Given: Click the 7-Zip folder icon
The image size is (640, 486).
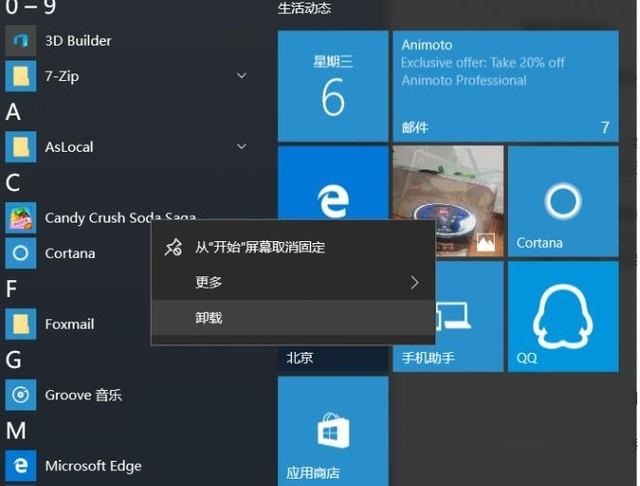Looking at the screenshot, I should tap(20, 76).
